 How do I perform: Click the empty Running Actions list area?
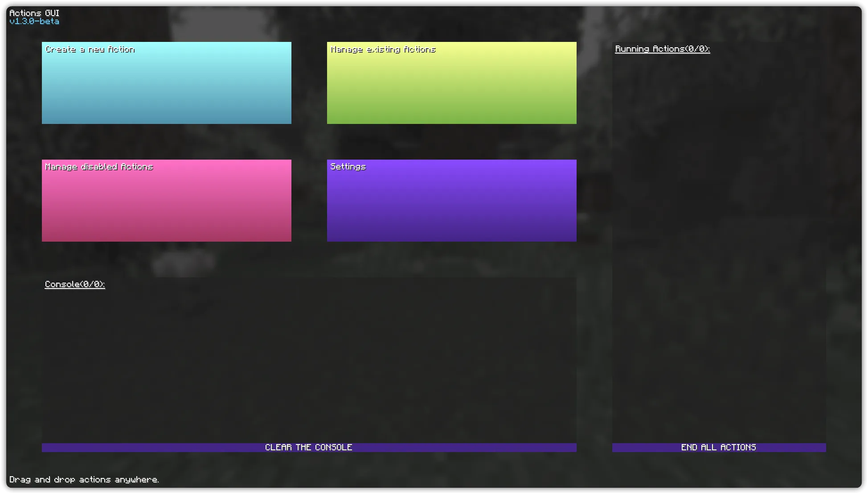point(719,245)
